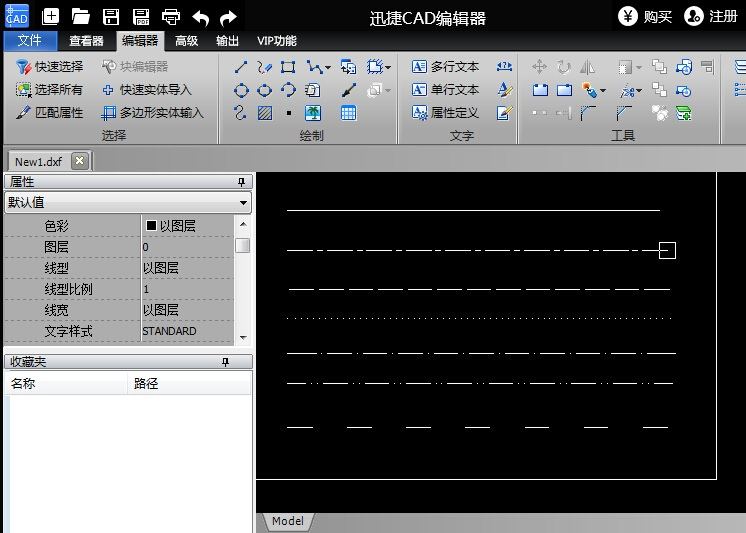Close the New1.dxf document tab

point(80,161)
